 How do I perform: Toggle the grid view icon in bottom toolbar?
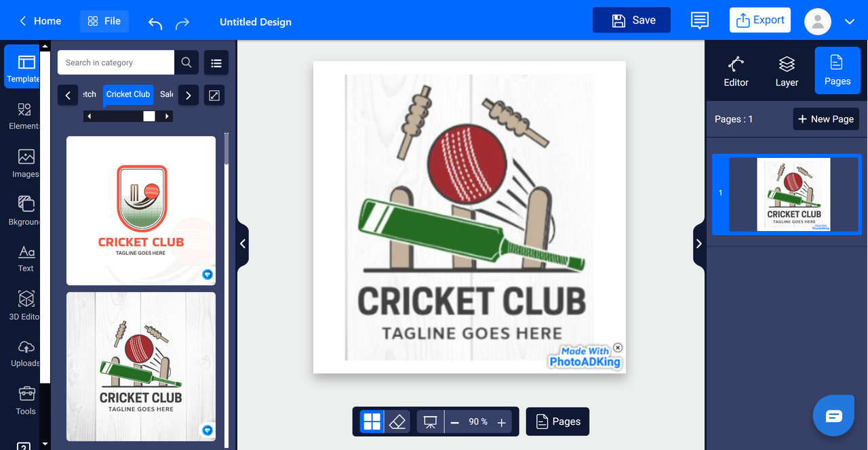click(x=372, y=422)
